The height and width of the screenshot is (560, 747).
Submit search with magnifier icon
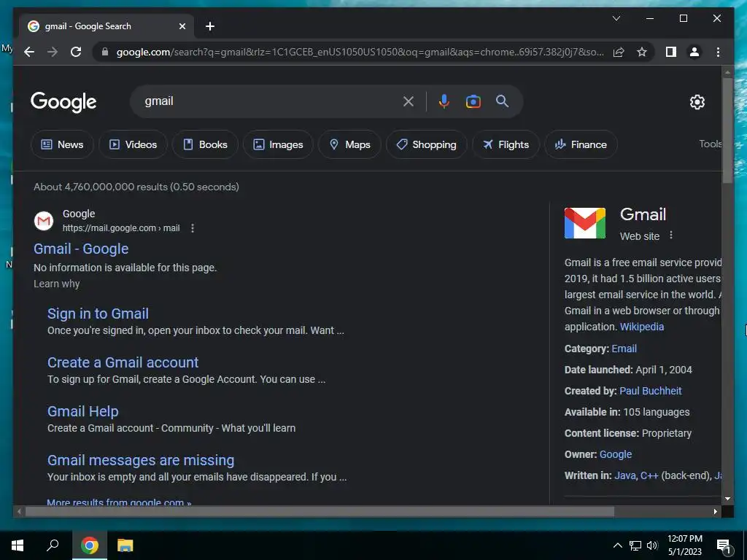coord(502,101)
